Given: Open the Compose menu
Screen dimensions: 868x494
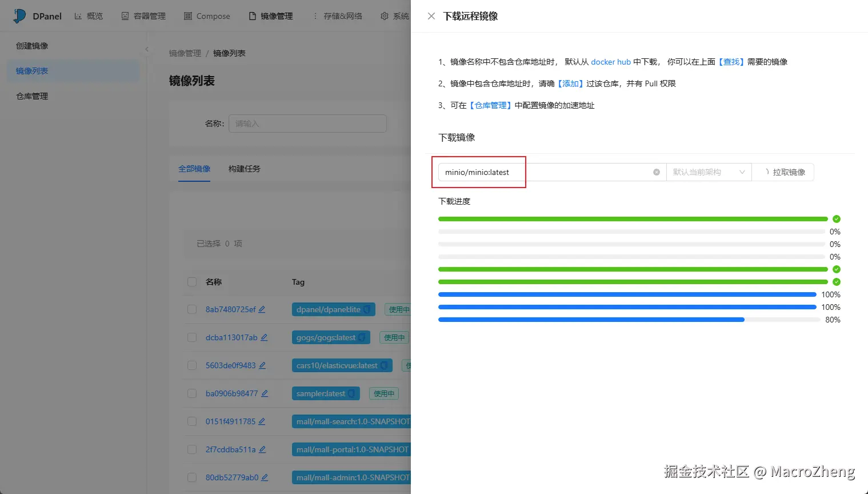Looking at the screenshot, I should point(207,16).
